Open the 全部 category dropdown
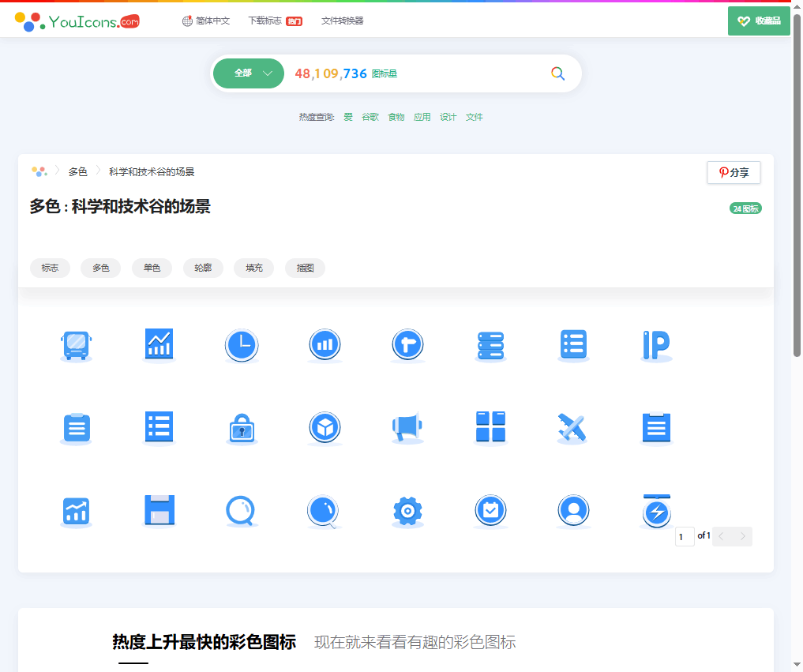803x672 pixels. (x=248, y=73)
